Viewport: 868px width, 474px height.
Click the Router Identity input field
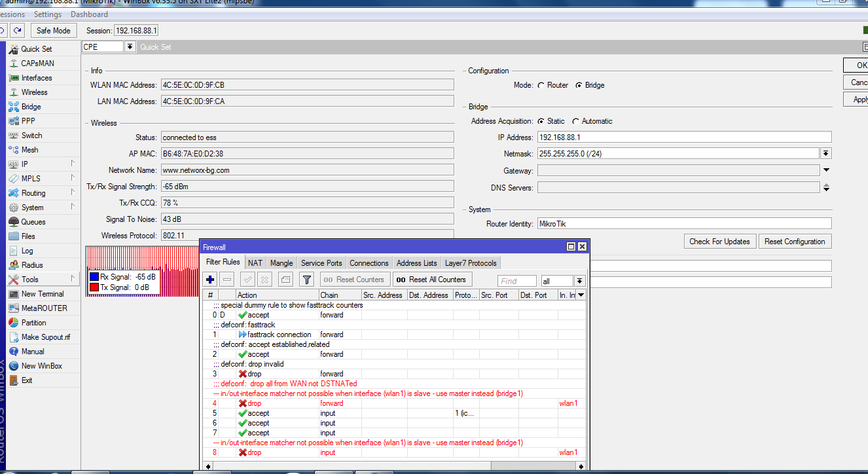(684, 223)
